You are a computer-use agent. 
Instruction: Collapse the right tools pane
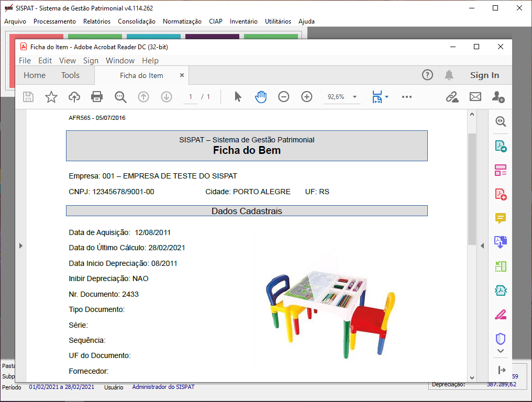(482, 245)
